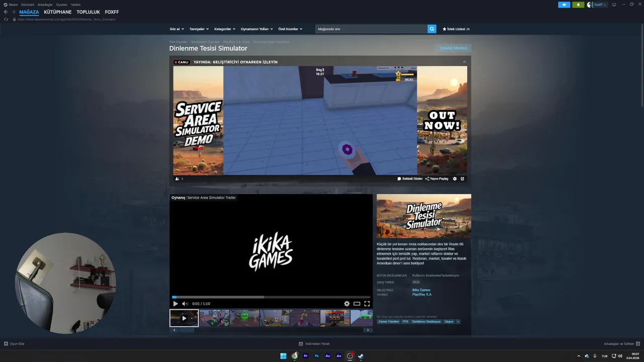The image size is (644, 362).
Task: Open the notifications bell
Action: pyautogui.click(x=578, y=5)
